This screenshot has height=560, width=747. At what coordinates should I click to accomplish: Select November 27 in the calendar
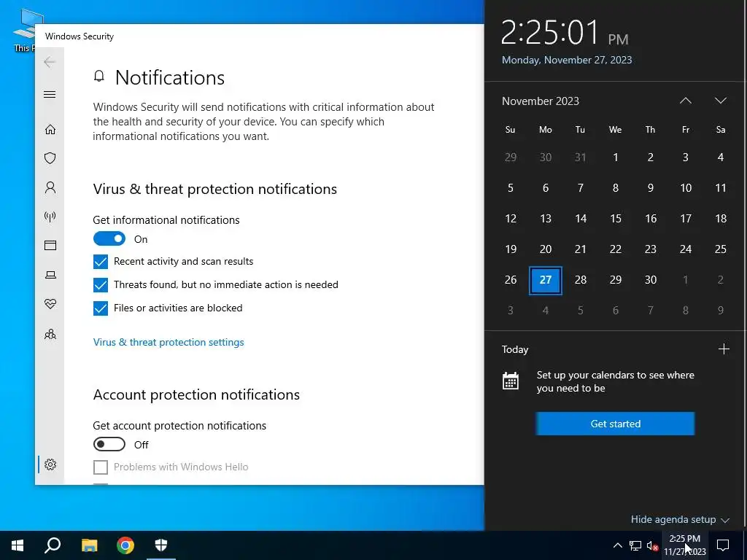546,280
